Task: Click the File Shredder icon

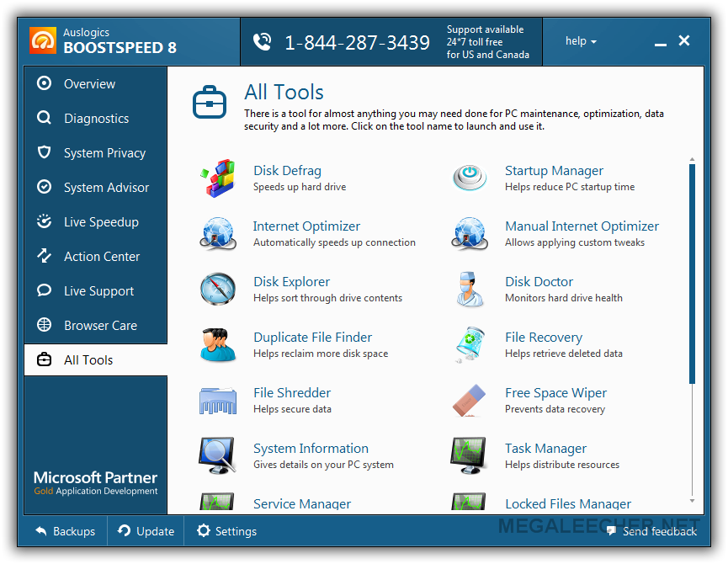Action: tap(218, 400)
